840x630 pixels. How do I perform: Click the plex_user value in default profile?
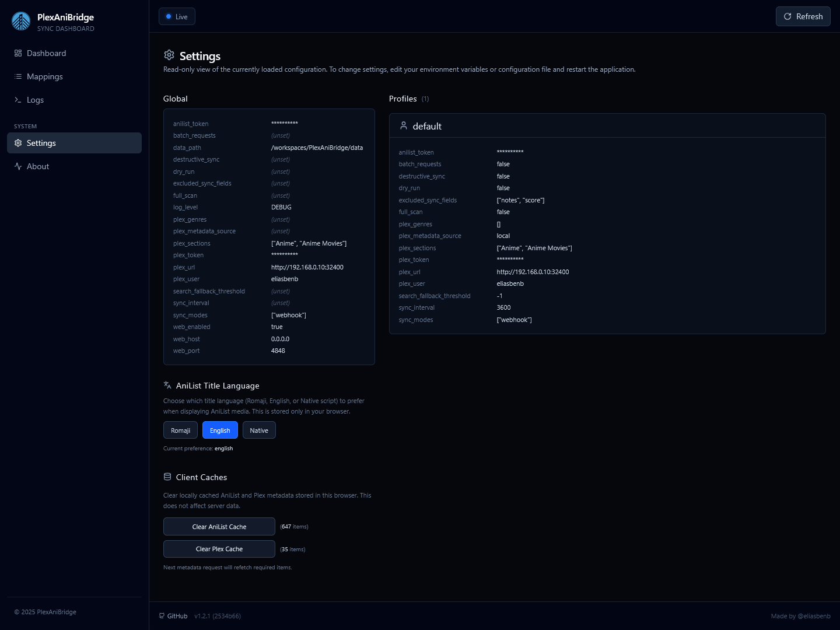(x=510, y=283)
